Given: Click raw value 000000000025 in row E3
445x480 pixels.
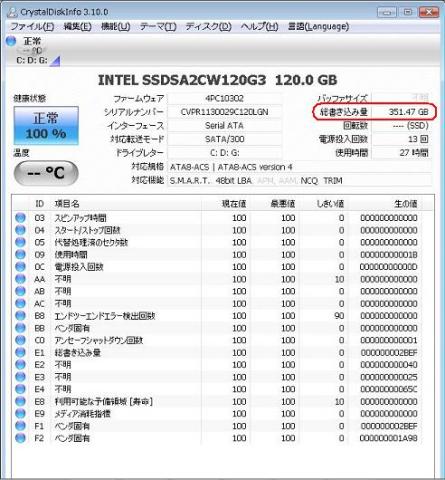Looking at the screenshot, I should (389, 377).
